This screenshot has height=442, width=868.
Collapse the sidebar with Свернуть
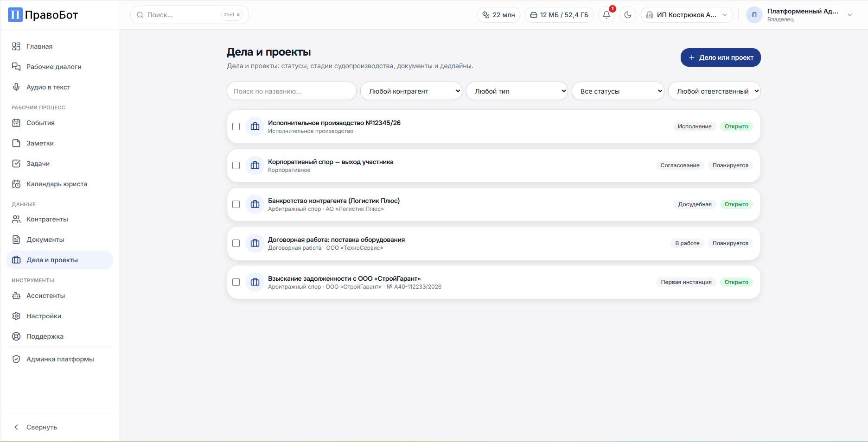tap(59, 427)
